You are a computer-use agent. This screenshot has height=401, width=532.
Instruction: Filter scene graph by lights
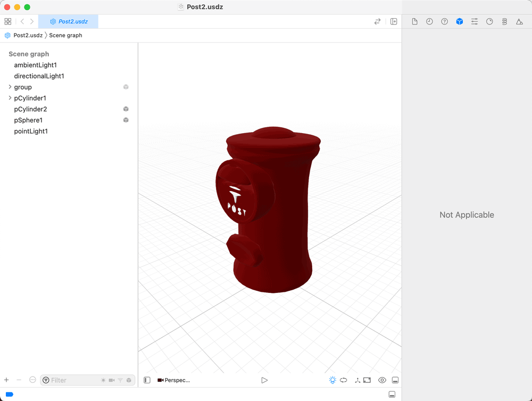click(103, 380)
